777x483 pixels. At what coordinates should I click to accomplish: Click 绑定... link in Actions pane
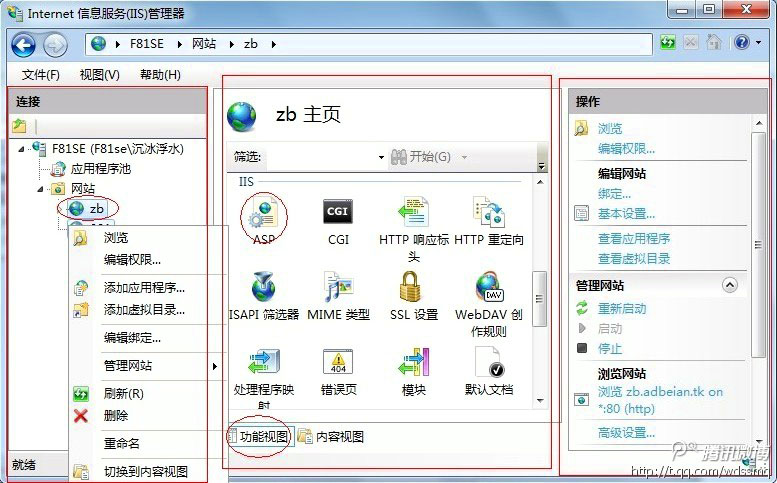[614, 194]
